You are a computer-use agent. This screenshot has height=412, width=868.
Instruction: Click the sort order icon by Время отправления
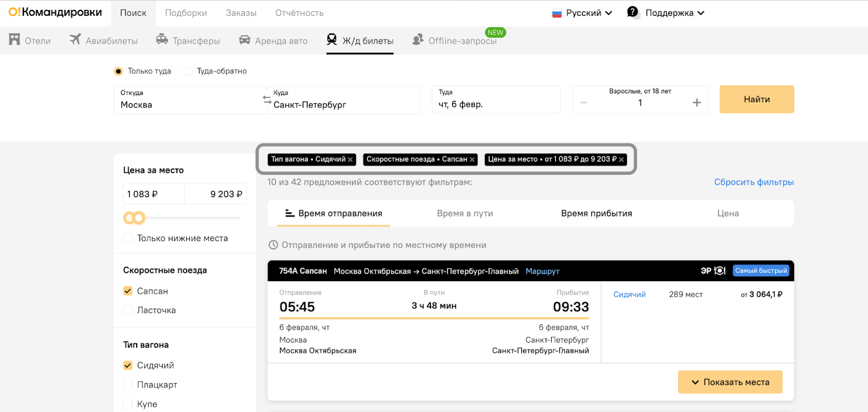tap(290, 213)
